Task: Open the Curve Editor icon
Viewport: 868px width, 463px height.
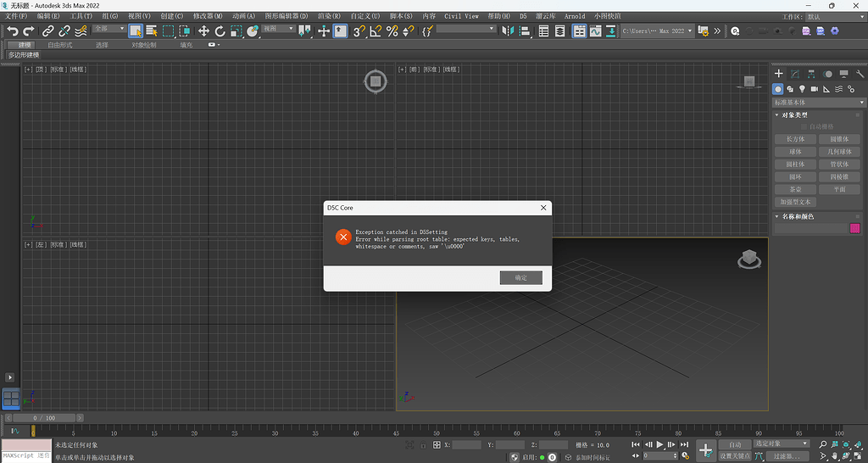Action: pos(595,31)
